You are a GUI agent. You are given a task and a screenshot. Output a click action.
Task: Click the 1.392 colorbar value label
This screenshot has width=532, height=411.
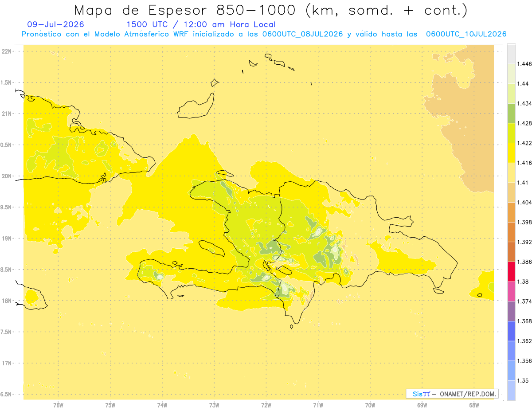tap(524, 242)
